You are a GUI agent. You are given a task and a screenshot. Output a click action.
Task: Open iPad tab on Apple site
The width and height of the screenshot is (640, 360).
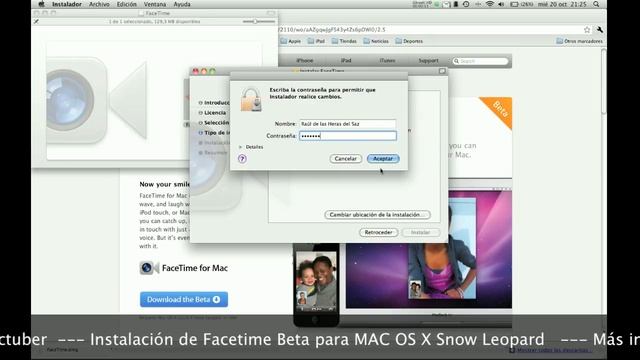pyautogui.click(x=346, y=61)
